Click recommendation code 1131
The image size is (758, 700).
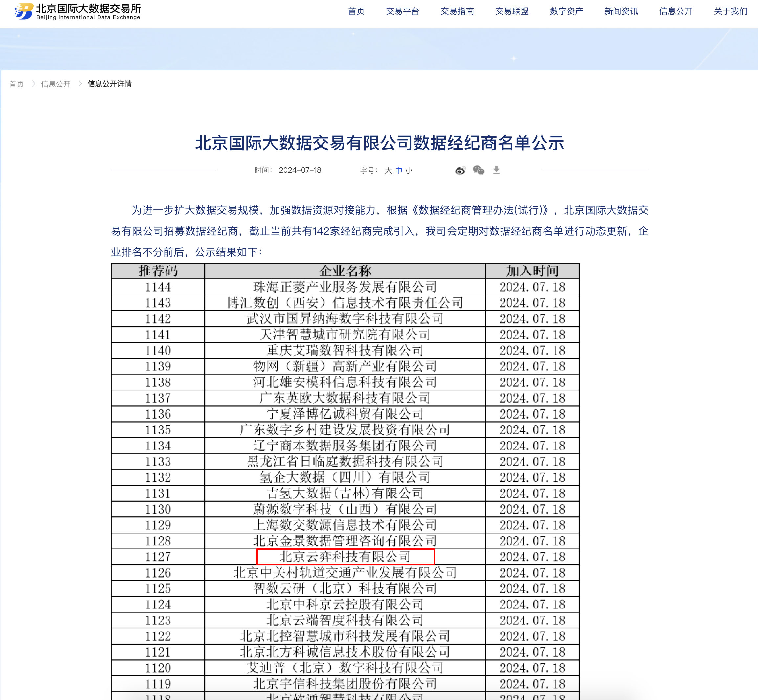tap(158, 493)
